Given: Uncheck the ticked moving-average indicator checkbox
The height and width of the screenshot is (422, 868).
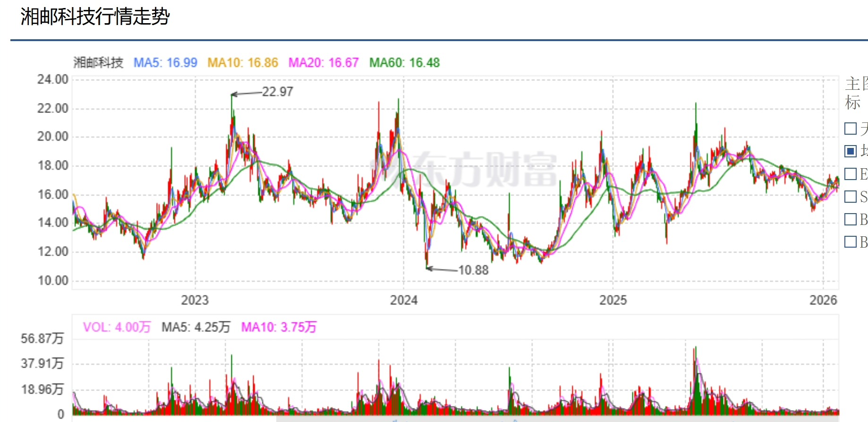Looking at the screenshot, I should pos(851,151).
